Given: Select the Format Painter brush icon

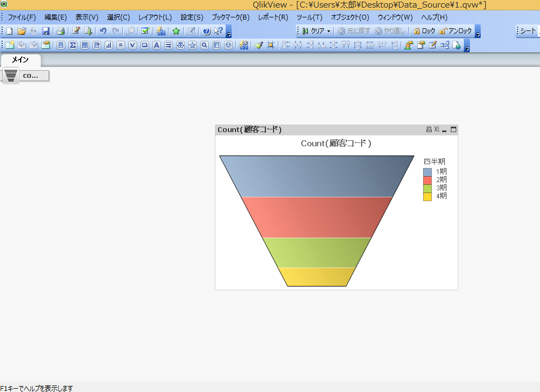Looking at the screenshot, I should (x=259, y=45).
